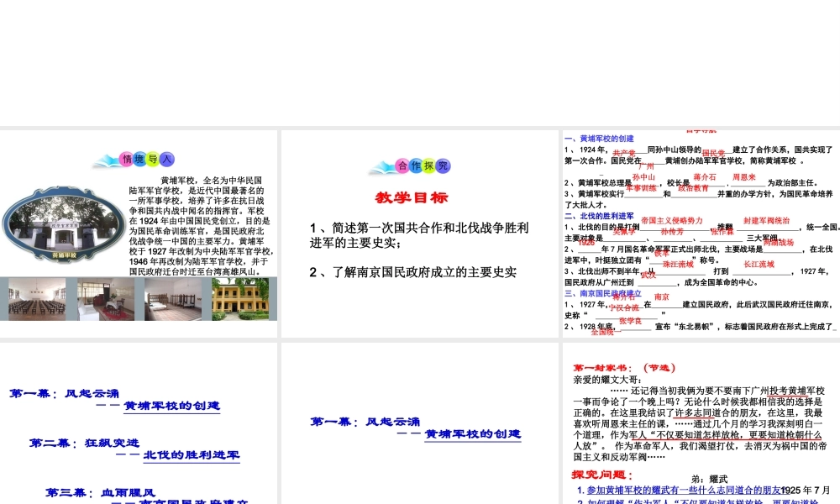Select text 了解南京国民政府成立的主要史实
The width and height of the screenshot is (840, 504).
[x=424, y=272]
